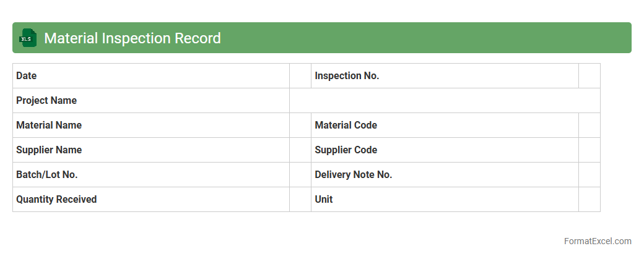Select the Batch/Lot No. label cell
Screen dimensions: 644x259
(x=150, y=175)
